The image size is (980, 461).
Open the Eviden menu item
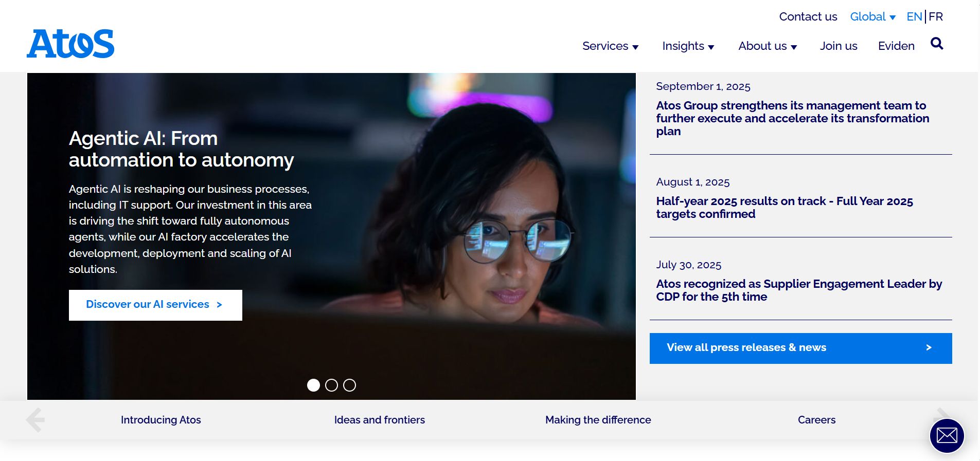[x=896, y=46]
